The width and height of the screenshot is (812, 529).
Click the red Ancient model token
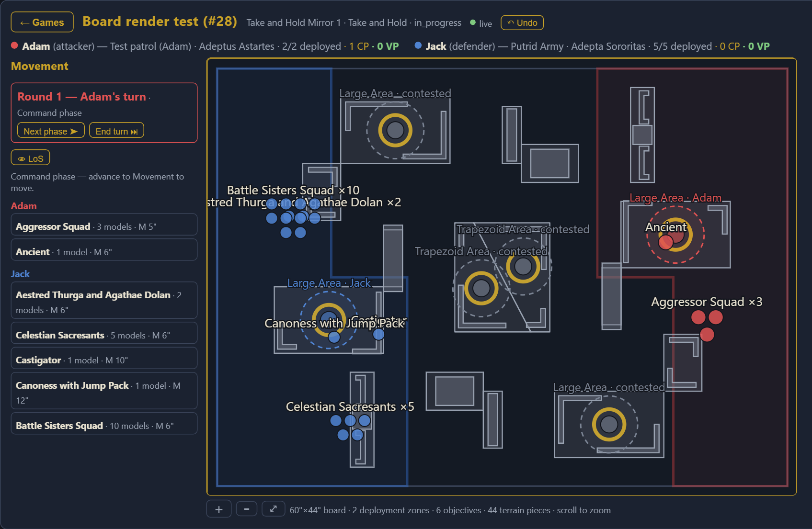[666, 242]
